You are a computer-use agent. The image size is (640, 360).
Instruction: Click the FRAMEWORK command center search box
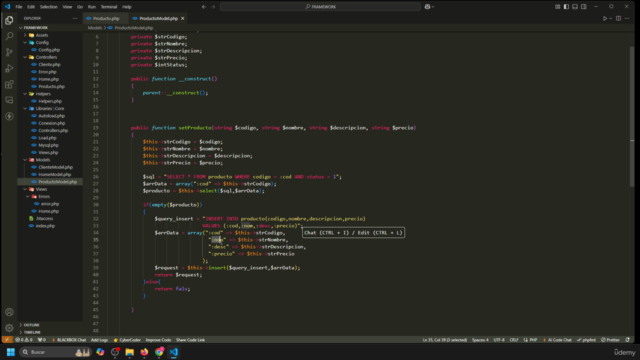320,7
